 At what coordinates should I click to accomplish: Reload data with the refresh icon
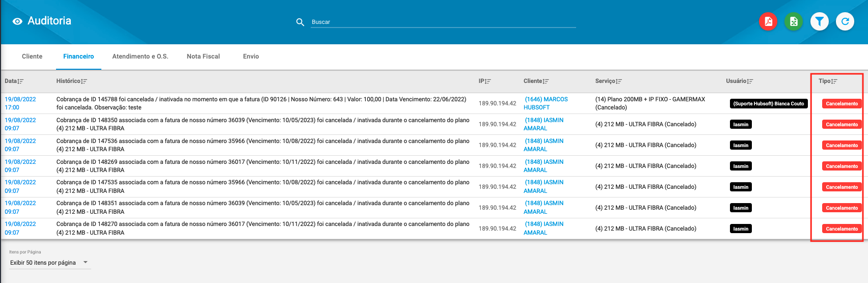point(845,21)
